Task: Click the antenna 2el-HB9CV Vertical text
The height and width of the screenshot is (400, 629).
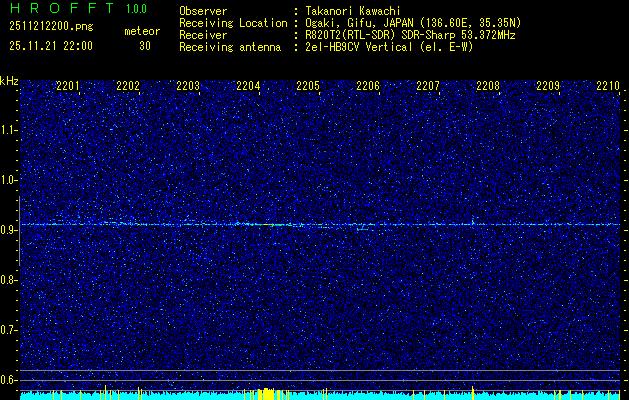Action: coord(389,47)
